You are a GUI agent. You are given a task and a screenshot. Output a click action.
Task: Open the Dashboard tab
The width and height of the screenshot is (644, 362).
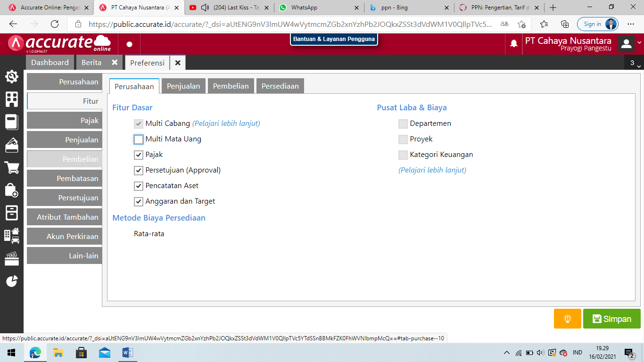tap(50, 62)
